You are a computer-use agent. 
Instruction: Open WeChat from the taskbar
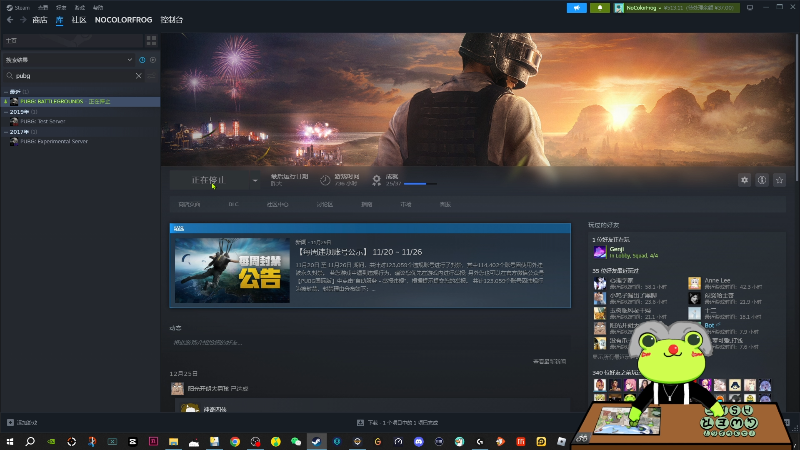296,441
